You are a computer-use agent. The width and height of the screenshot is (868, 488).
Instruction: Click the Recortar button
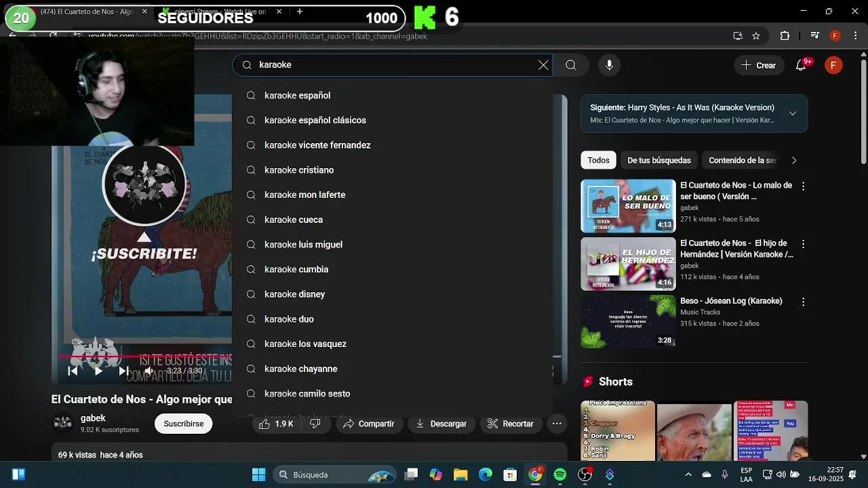pos(511,424)
